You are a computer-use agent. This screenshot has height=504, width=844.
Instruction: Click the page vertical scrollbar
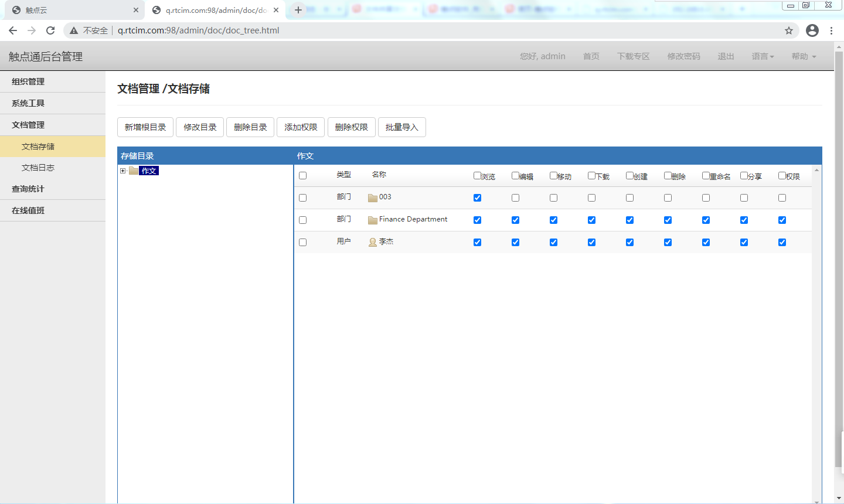839,264
